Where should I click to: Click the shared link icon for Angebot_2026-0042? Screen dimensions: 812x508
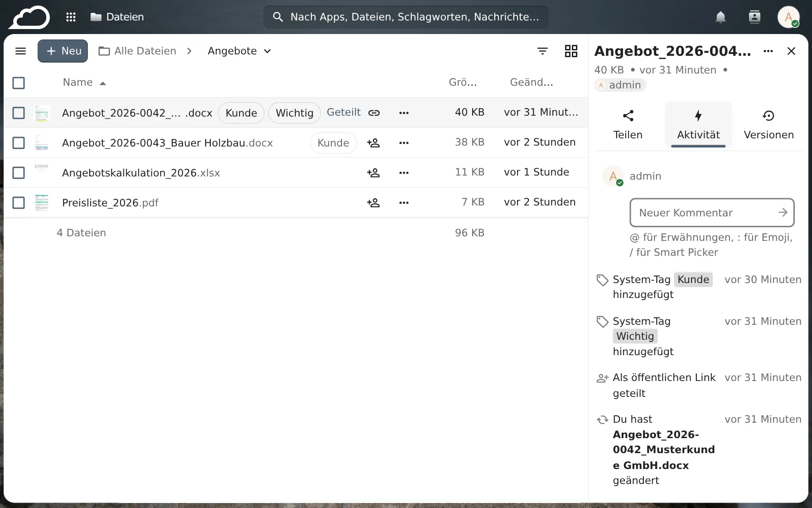click(374, 112)
